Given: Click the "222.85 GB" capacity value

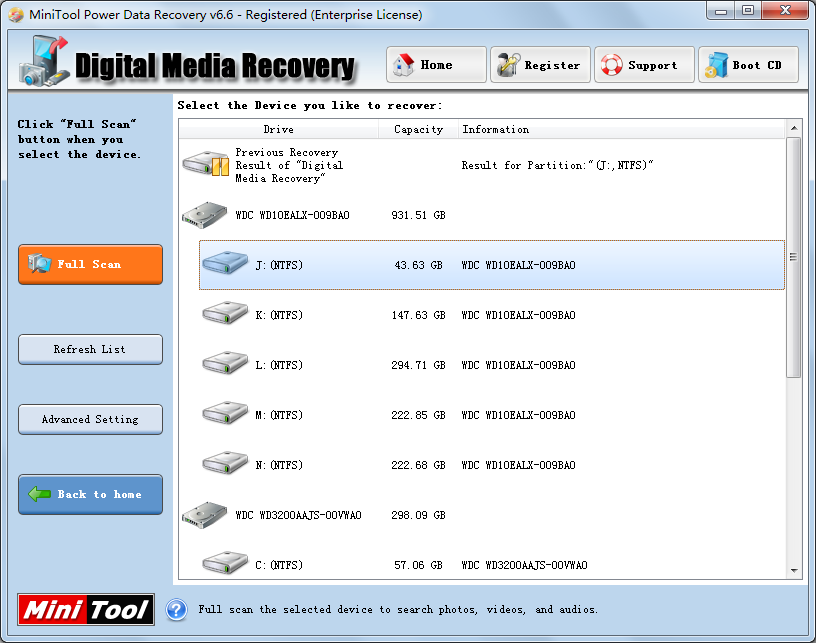Looking at the screenshot, I should [x=418, y=415].
